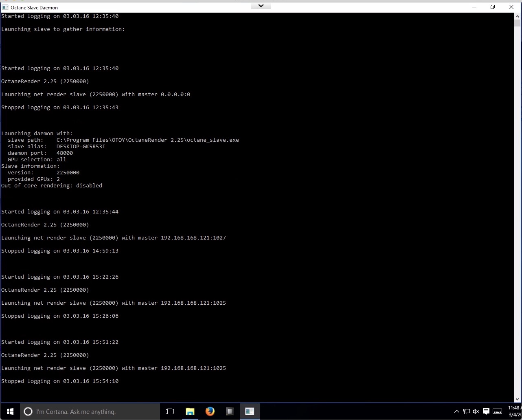522x420 pixels.
Task: Expand the dropdown chevron above the title bar
Action: [x=261, y=6]
